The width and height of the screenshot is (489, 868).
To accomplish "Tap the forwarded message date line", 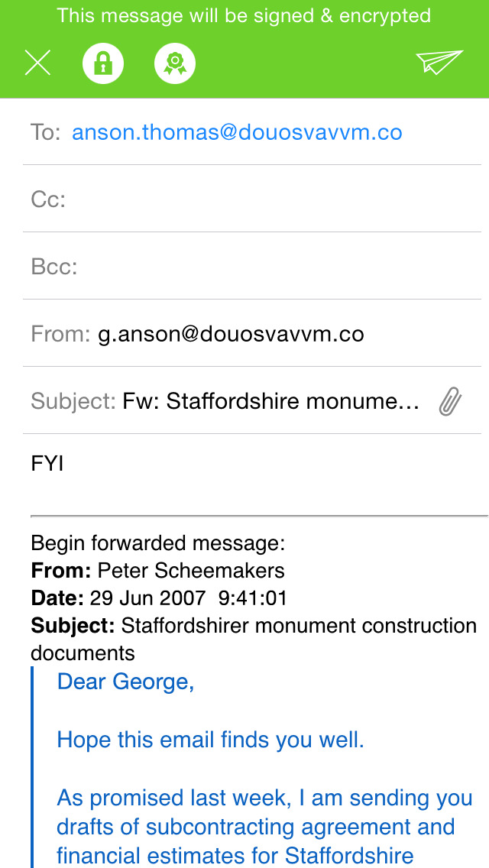I will coord(159,598).
